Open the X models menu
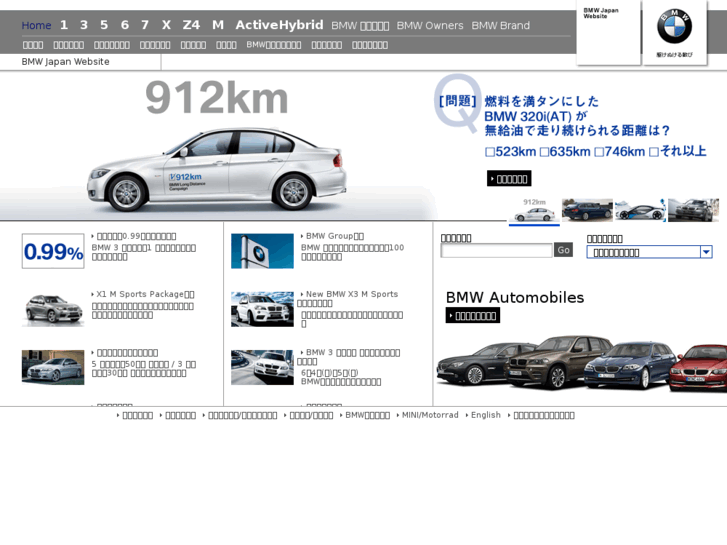This screenshot has width=727, height=545. coord(166,25)
